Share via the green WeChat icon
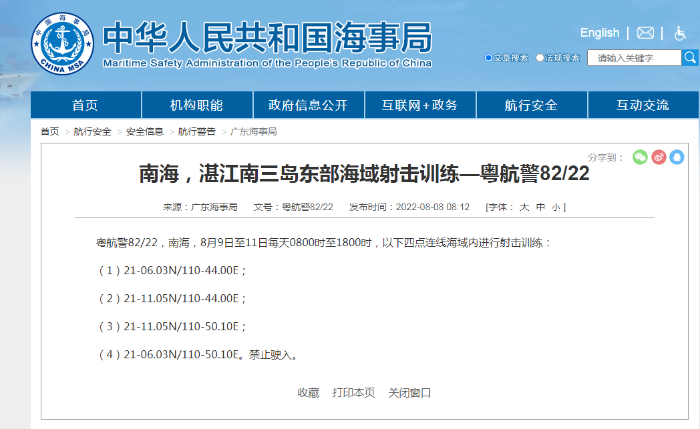The image size is (700, 429). pyautogui.click(x=640, y=157)
